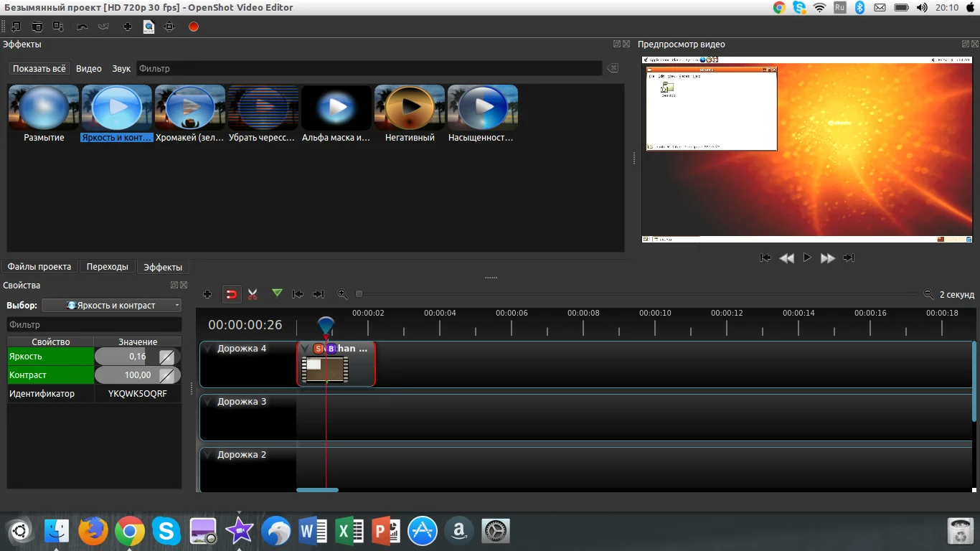Toggle the magnet snapping button

(x=231, y=294)
